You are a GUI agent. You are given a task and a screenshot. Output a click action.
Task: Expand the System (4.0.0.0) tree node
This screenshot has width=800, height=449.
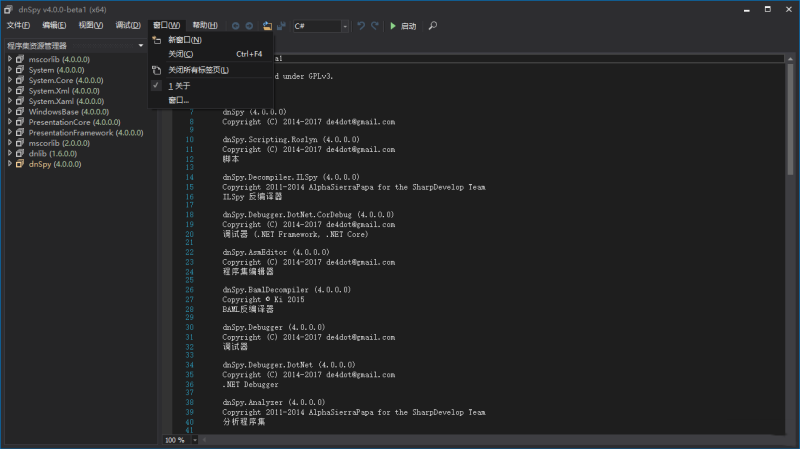tap(10, 69)
